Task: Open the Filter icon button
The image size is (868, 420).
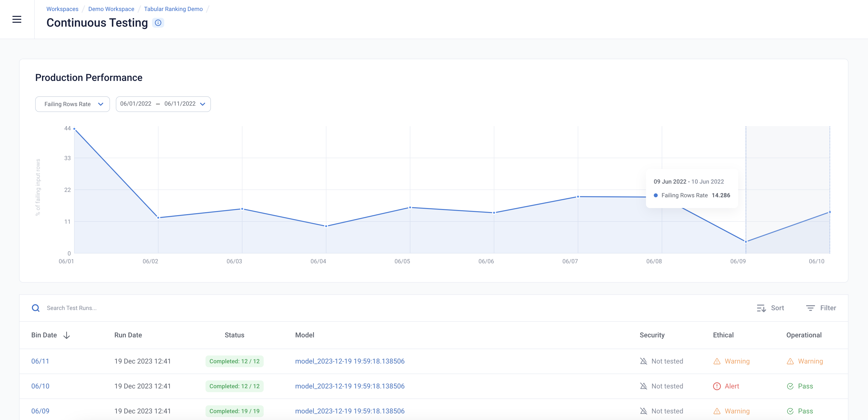Action: point(810,308)
